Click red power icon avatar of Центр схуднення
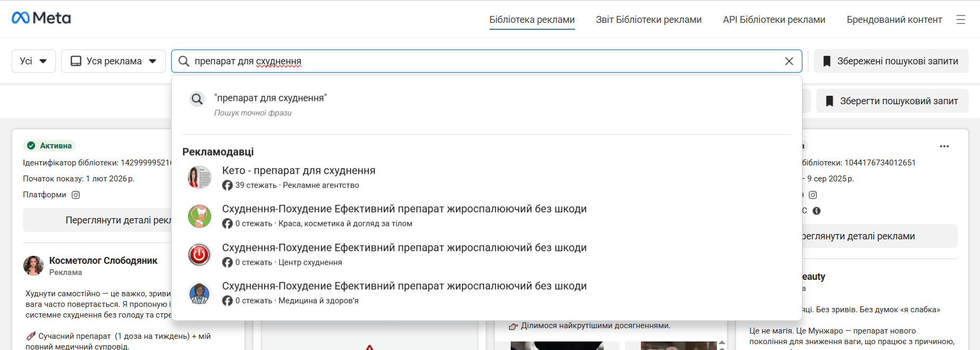 click(x=200, y=254)
